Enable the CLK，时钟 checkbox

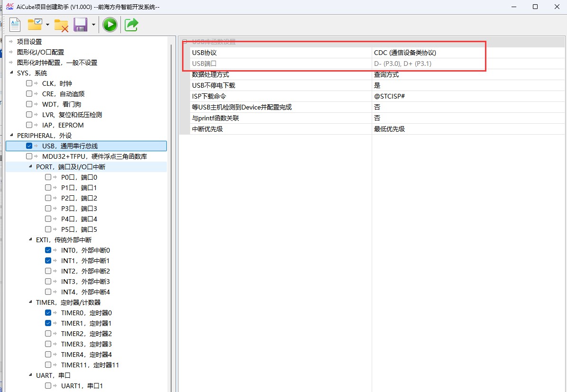pyautogui.click(x=29, y=83)
